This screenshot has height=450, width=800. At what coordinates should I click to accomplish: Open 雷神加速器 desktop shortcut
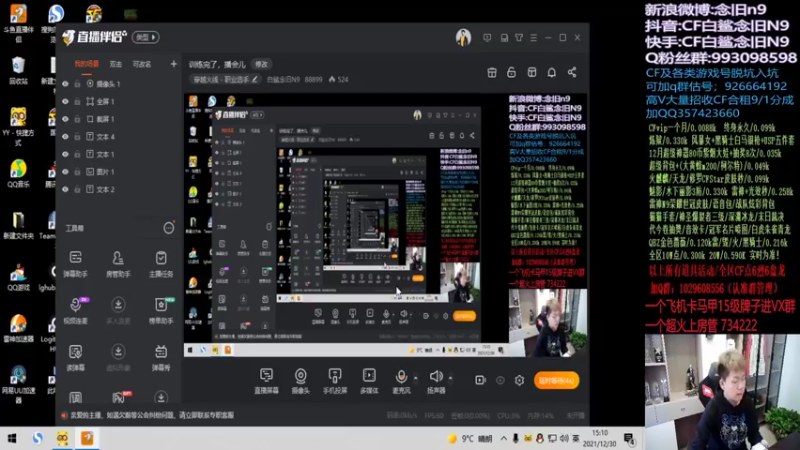pyautogui.click(x=18, y=329)
